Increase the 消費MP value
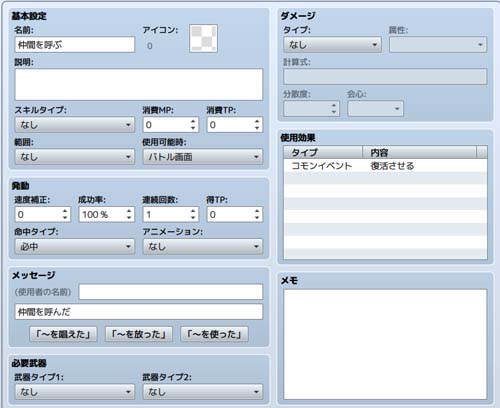 pyautogui.click(x=193, y=121)
